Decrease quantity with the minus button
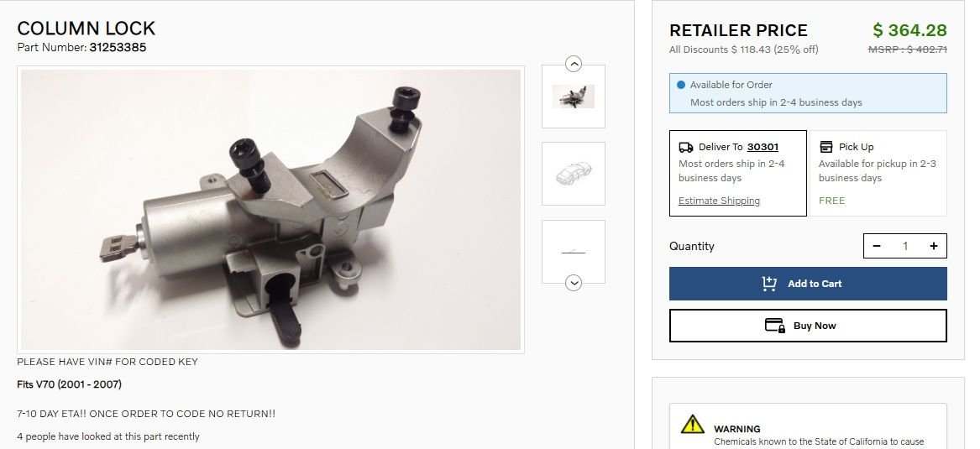Viewport: 980px width, 449px height. click(876, 246)
